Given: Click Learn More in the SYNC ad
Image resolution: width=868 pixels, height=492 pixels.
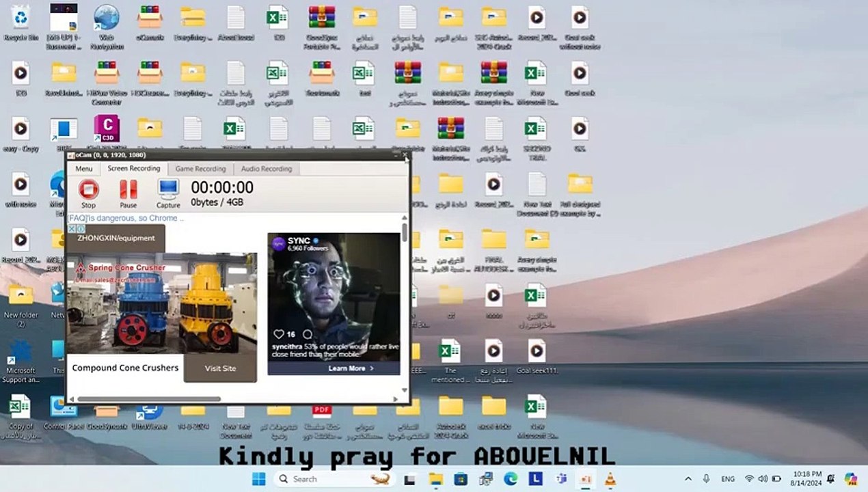Looking at the screenshot, I should [351, 368].
